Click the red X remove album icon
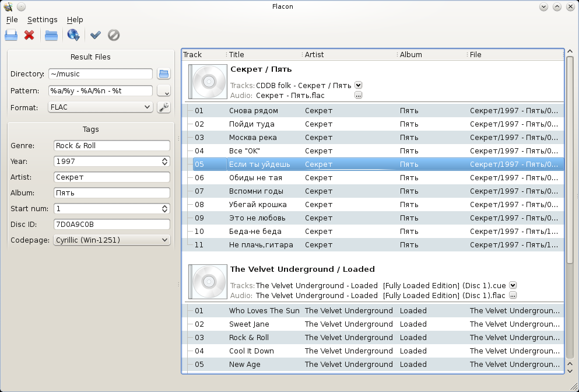This screenshot has height=392, width=579. tap(29, 36)
